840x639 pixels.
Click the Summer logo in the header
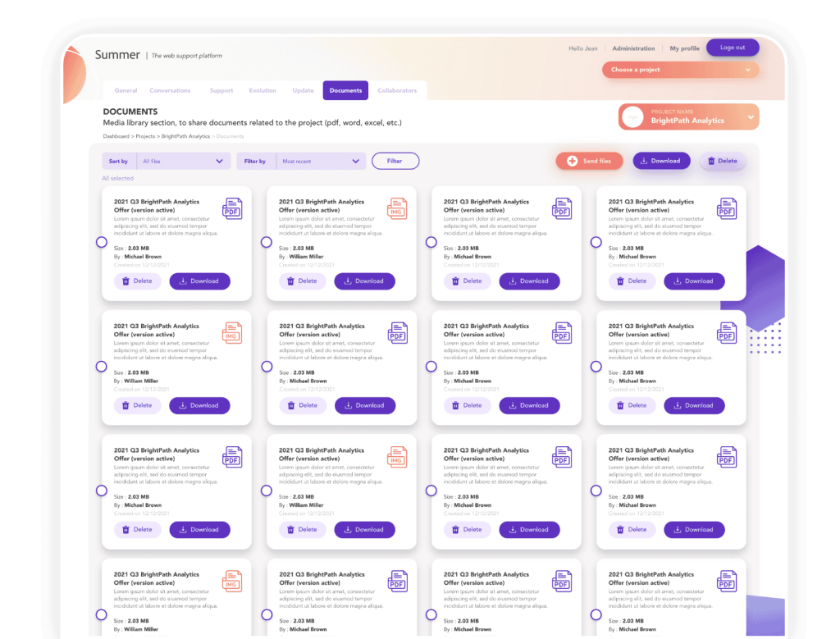click(x=117, y=55)
